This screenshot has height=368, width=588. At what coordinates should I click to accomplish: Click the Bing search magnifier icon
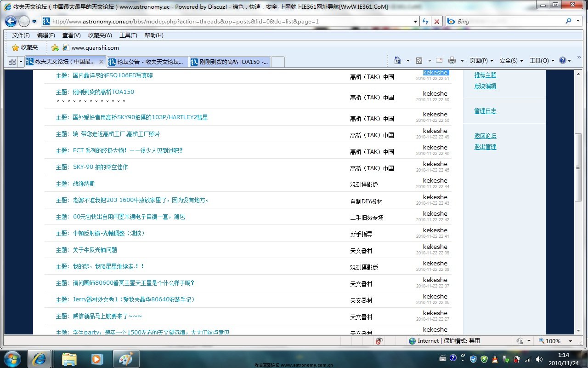point(569,21)
